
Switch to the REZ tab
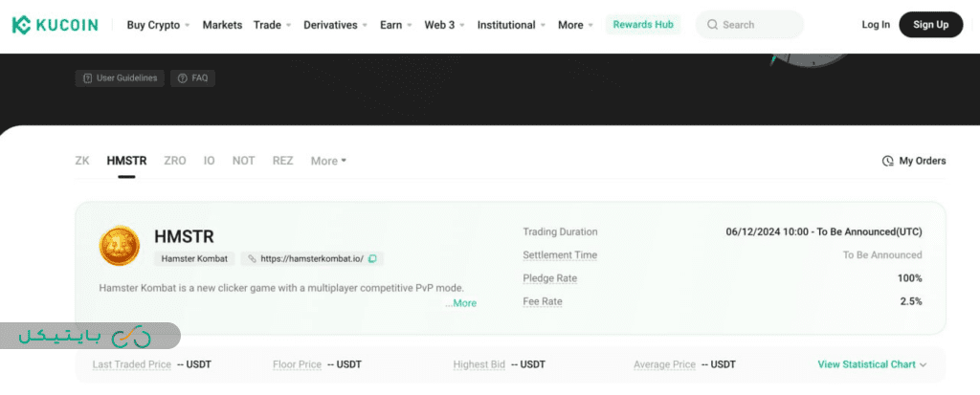point(282,161)
